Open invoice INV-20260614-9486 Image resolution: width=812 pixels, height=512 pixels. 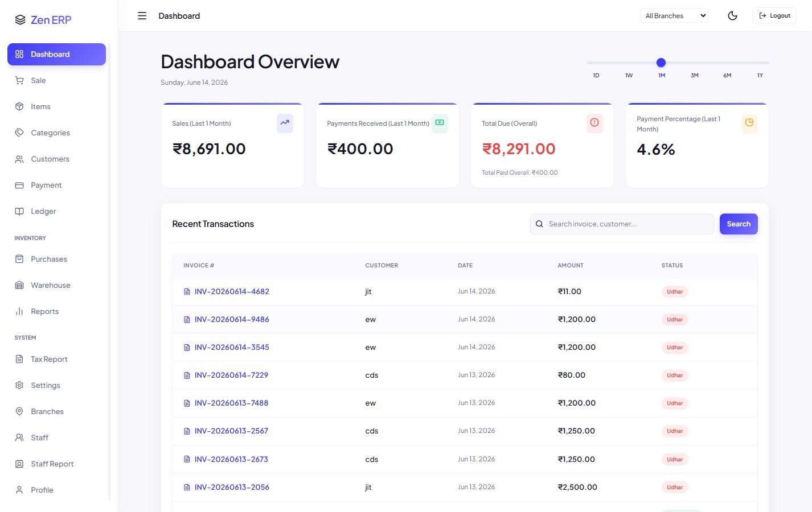point(232,319)
